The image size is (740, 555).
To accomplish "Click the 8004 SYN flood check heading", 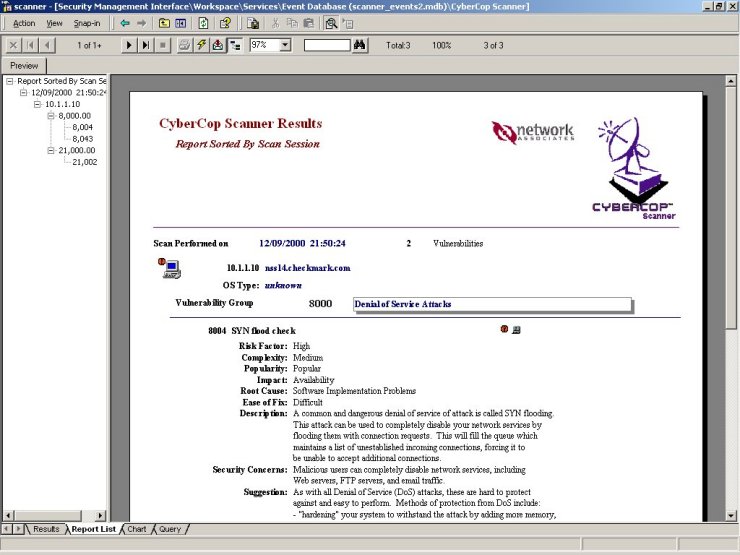I will 252,331.
